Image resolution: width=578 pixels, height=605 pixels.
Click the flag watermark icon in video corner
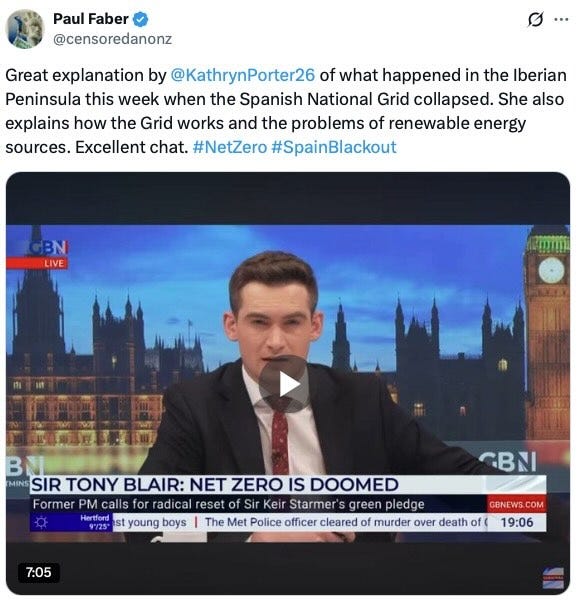[553, 578]
